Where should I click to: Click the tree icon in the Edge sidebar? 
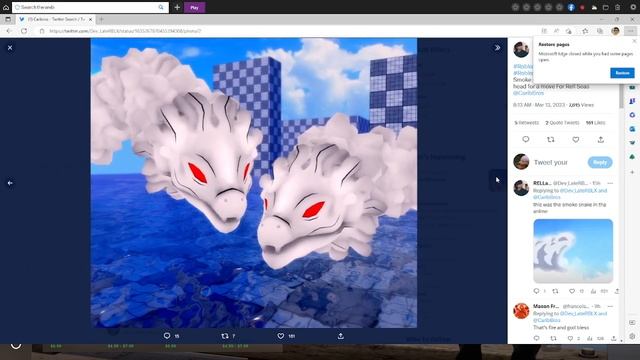(x=632, y=157)
